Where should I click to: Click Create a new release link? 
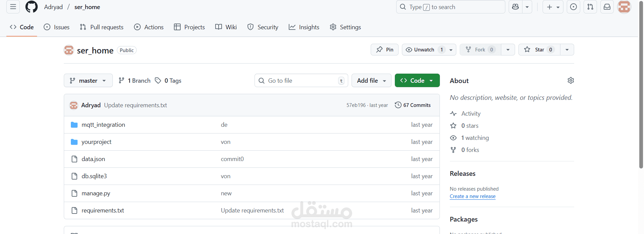pyautogui.click(x=473, y=196)
